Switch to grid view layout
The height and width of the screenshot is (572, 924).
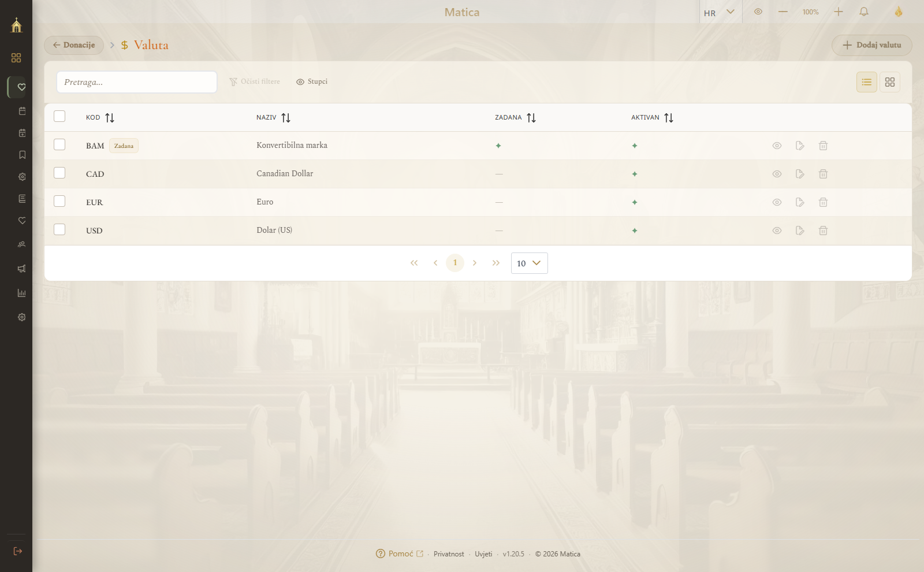tap(890, 82)
